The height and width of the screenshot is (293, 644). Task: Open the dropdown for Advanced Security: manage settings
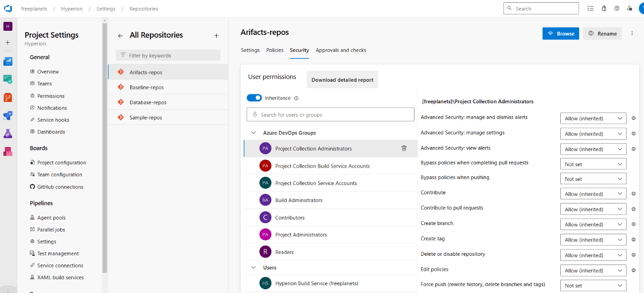point(593,134)
